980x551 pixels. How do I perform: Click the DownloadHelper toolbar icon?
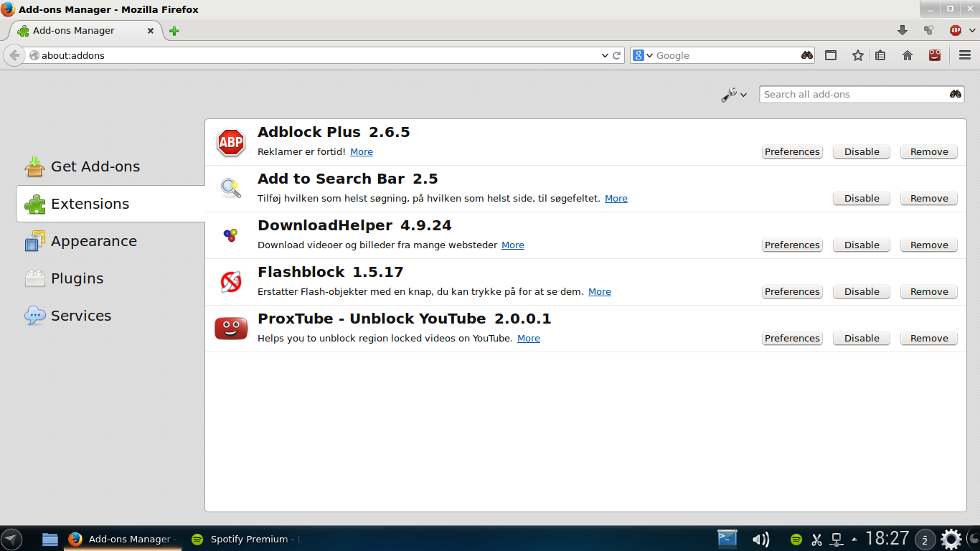[x=928, y=30]
